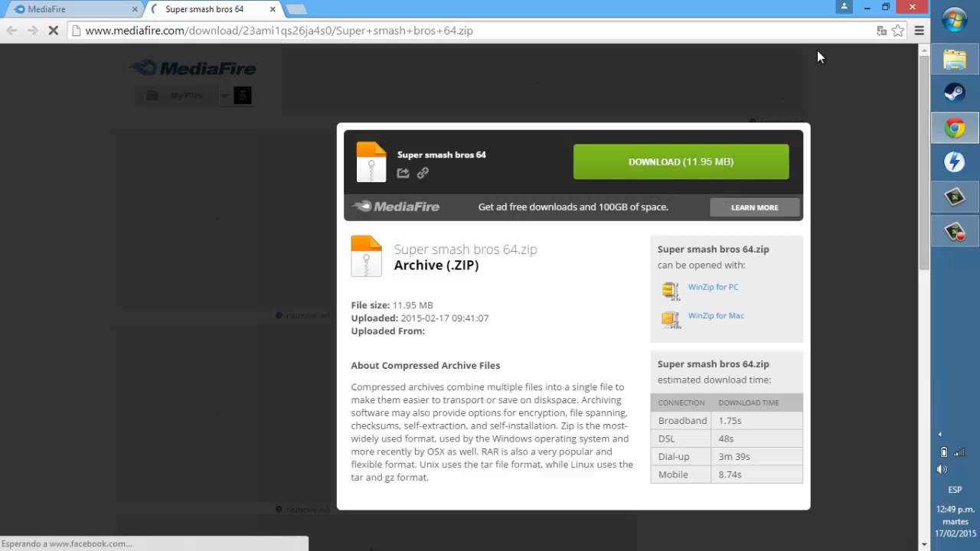This screenshot has width=980, height=551.
Task: Click the copy link chain icon
Action: click(423, 173)
